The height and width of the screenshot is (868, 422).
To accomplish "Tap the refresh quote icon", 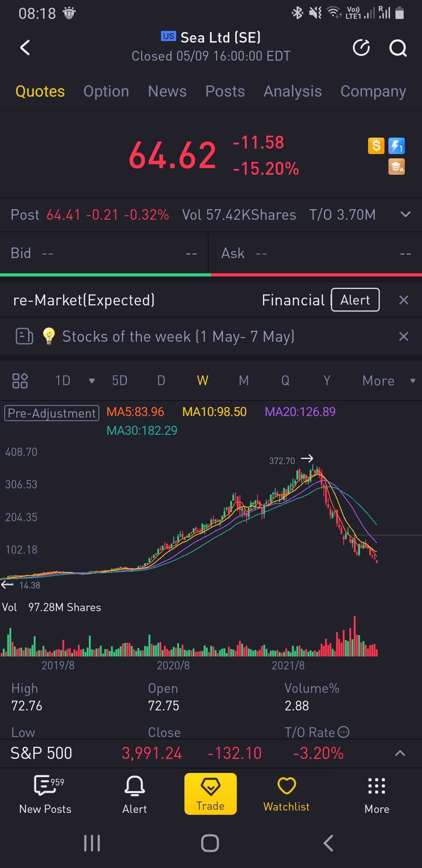I will [361, 48].
